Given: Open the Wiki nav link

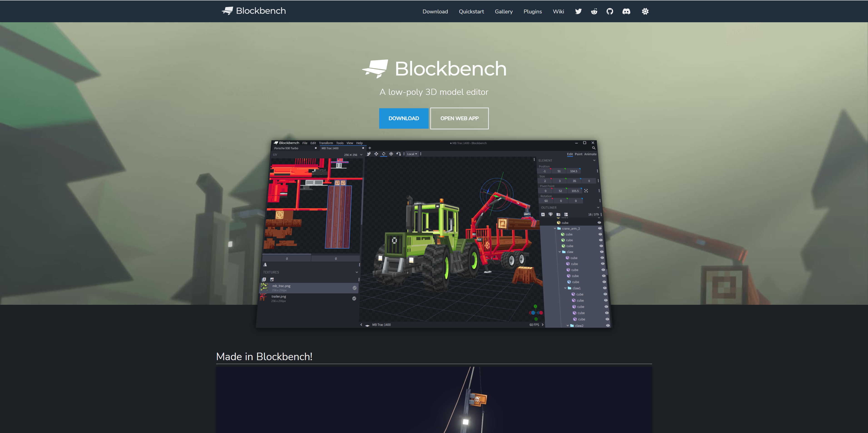Looking at the screenshot, I should point(558,11).
